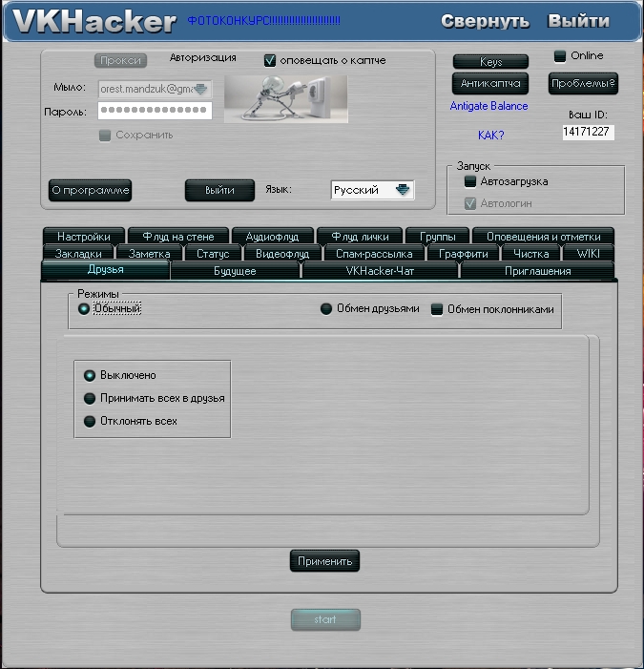Select the Обычный mode radio button
644x669 pixels.
(84, 308)
